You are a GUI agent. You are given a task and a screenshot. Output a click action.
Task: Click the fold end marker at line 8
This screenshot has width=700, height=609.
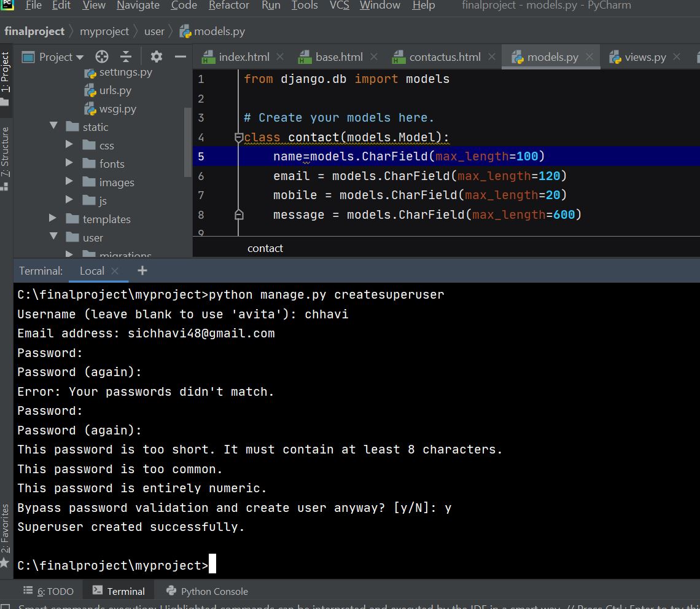click(x=239, y=215)
